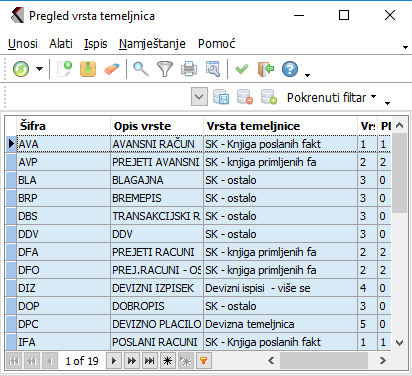Print using the printer icon

189,69
